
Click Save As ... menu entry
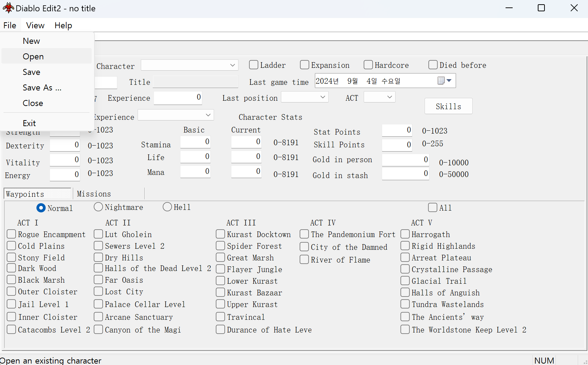point(47,88)
